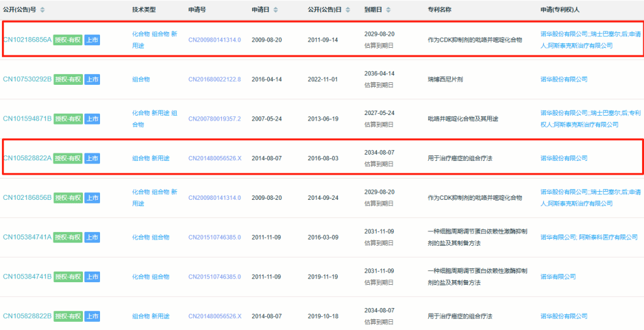
Task: Open application number CN200780019357.2
Action: click(214, 119)
